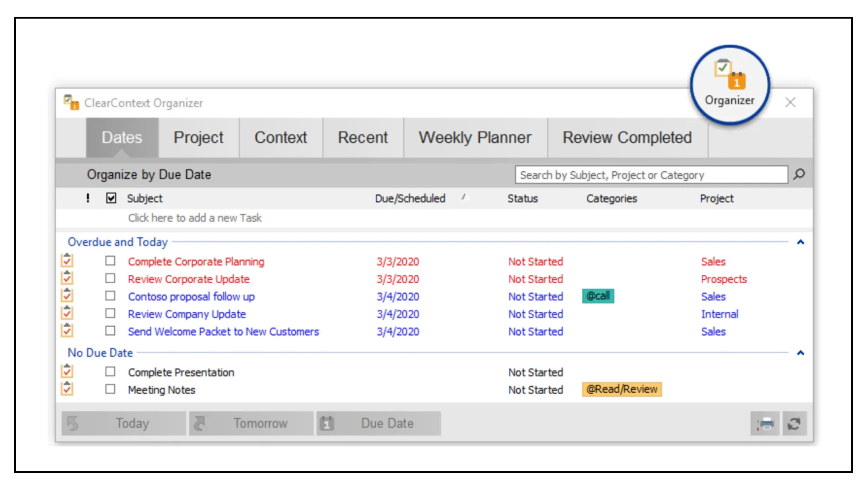Switch to the Recent tab
The image size is (868, 488).
(363, 137)
